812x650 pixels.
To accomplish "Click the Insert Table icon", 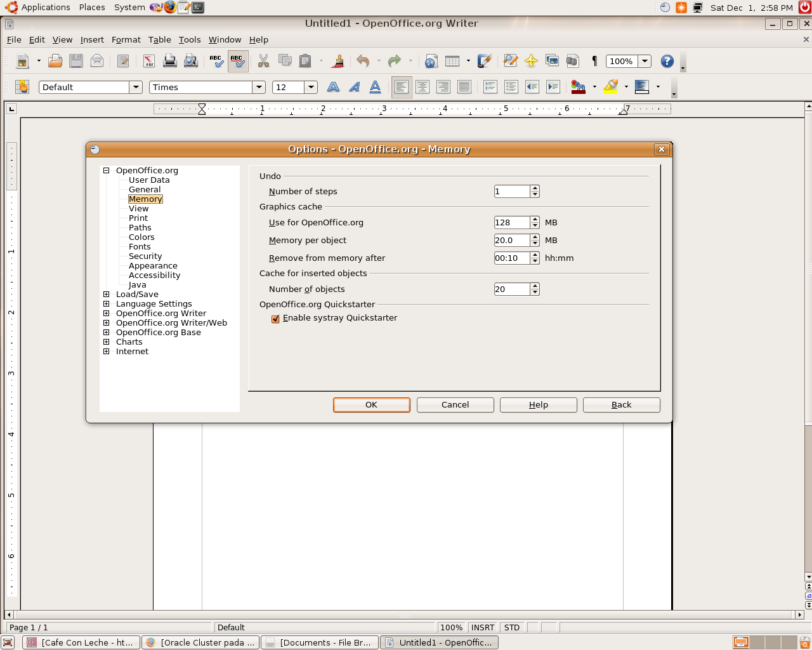I will tap(452, 61).
